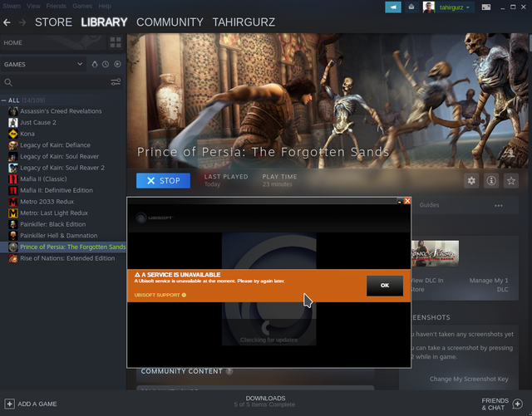Click the Just Cause 2 game icon
Screen dimensions: 532x416
[x=13, y=122]
